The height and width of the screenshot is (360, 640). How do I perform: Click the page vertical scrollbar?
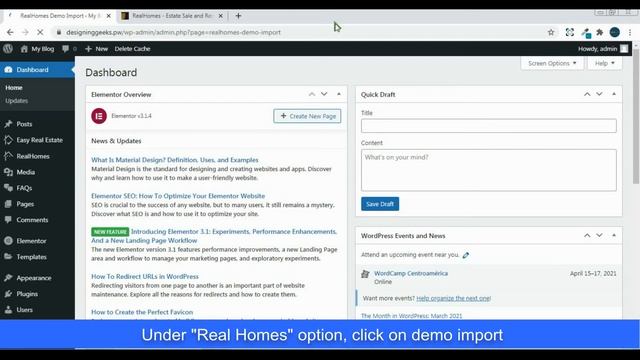(636, 118)
